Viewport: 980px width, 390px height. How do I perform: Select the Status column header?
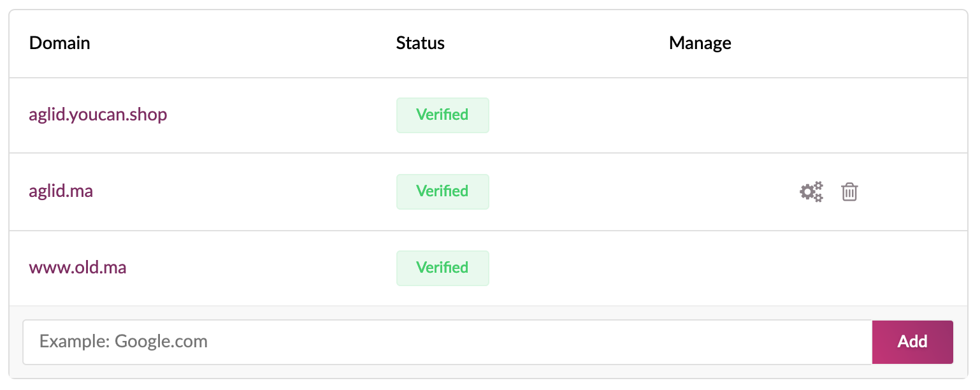(x=421, y=43)
